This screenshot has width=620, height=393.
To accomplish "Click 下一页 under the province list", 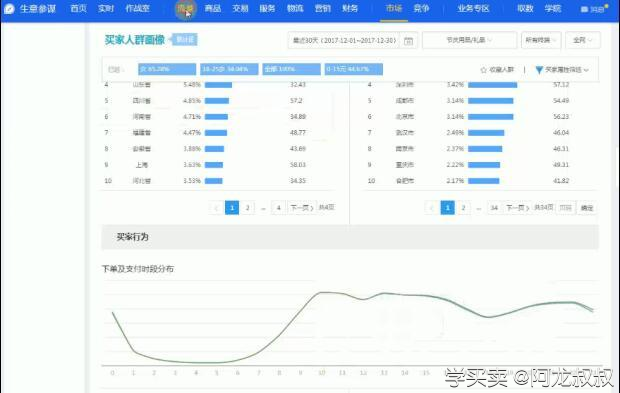I will coord(302,208).
